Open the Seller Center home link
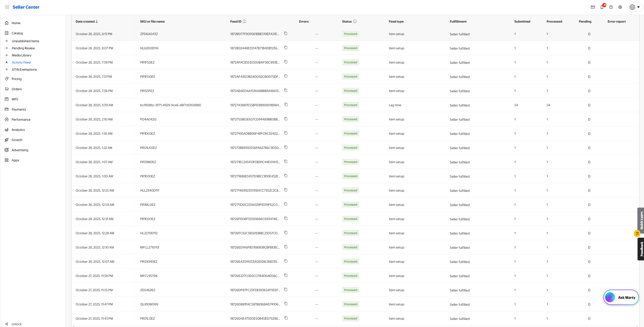The height and width of the screenshot is (327, 644). 26,7
